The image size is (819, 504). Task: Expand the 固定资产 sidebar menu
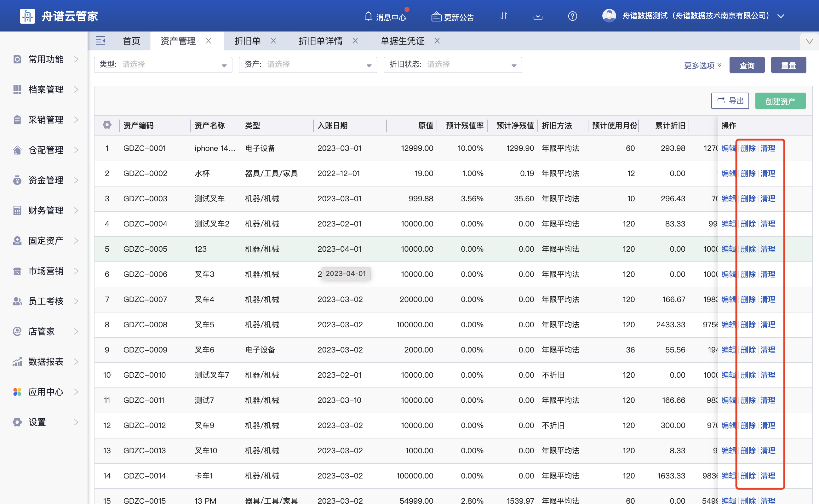pos(46,241)
